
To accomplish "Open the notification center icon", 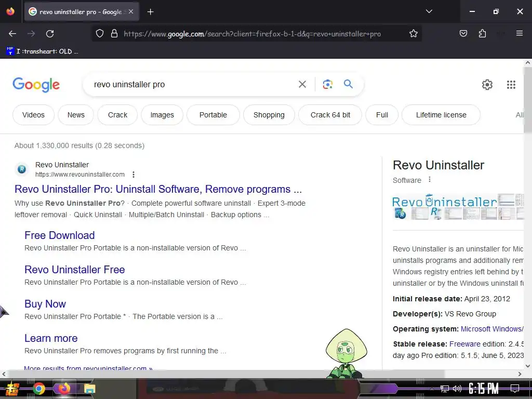I will coord(515,389).
